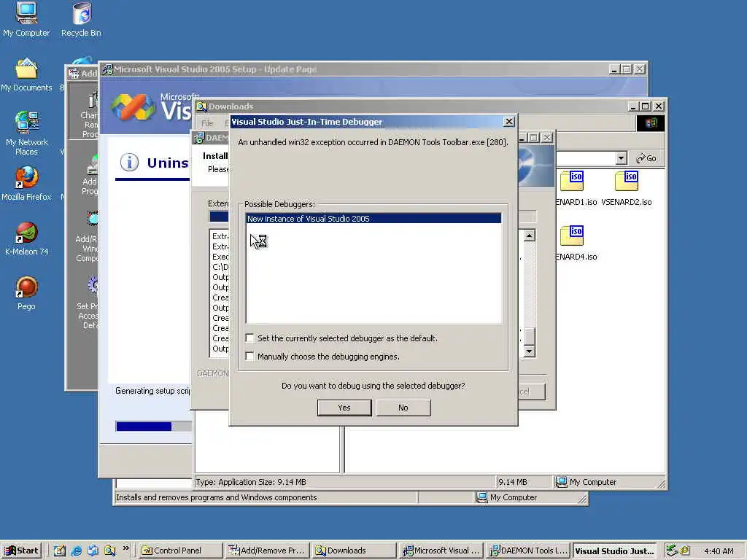This screenshot has width=747, height=560.
Task: Click Yes to debug
Action: (344, 408)
